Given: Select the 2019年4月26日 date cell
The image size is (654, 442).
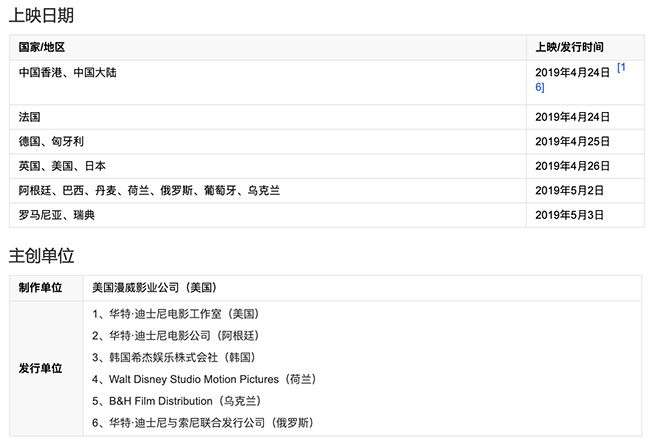Looking at the screenshot, I should click(x=570, y=166).
